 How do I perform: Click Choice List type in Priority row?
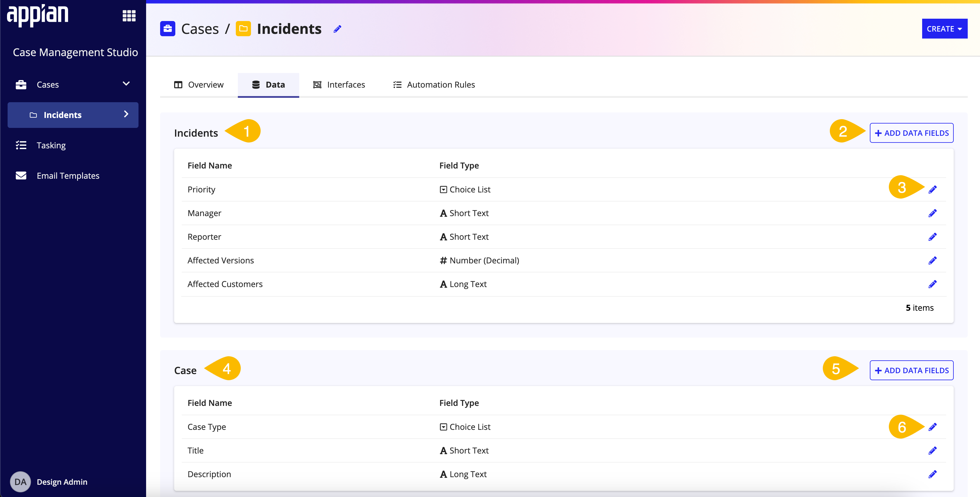pos(465,190)
